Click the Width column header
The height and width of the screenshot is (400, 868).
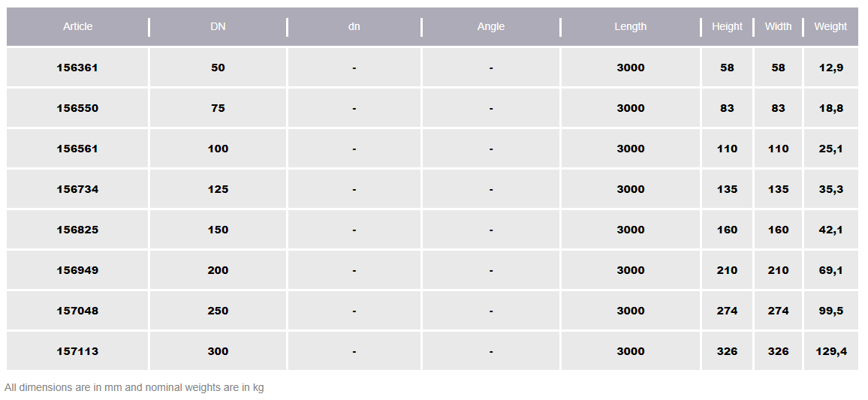(778, 27)
